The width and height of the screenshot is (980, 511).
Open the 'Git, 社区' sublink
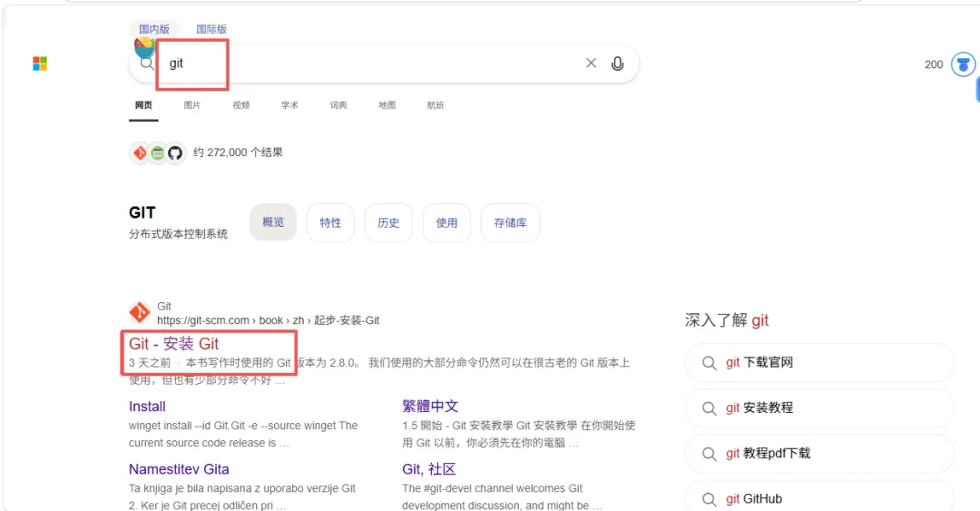(x=428, y=469)
